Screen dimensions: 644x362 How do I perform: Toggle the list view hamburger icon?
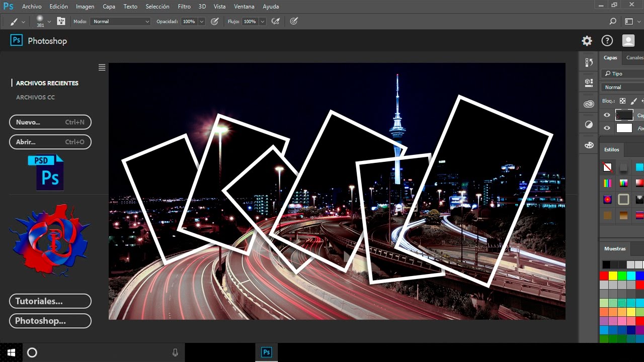pos(102,67)
